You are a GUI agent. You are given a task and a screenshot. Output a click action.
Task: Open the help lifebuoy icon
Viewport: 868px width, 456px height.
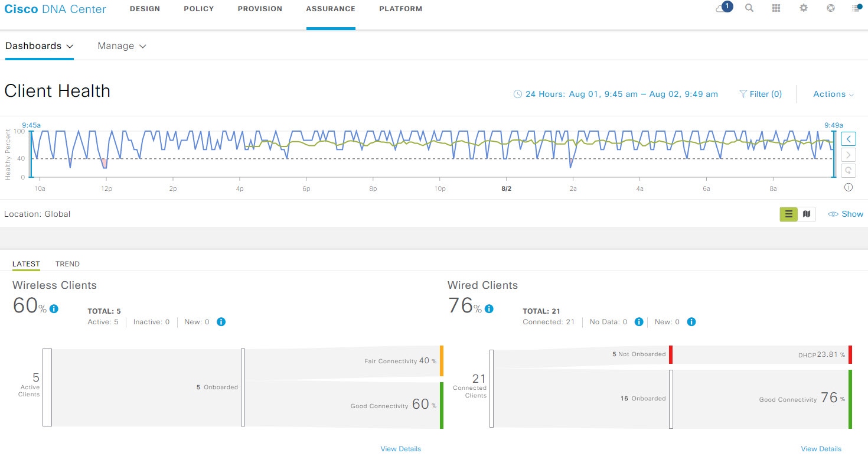click(x=831, y=8)
